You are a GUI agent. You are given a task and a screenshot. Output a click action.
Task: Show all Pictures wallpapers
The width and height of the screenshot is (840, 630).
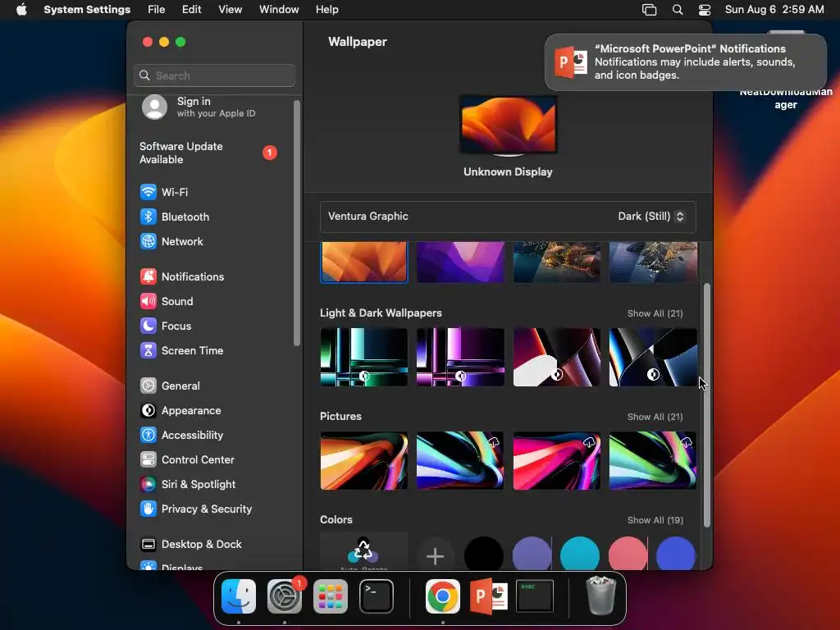pos(655,417)
